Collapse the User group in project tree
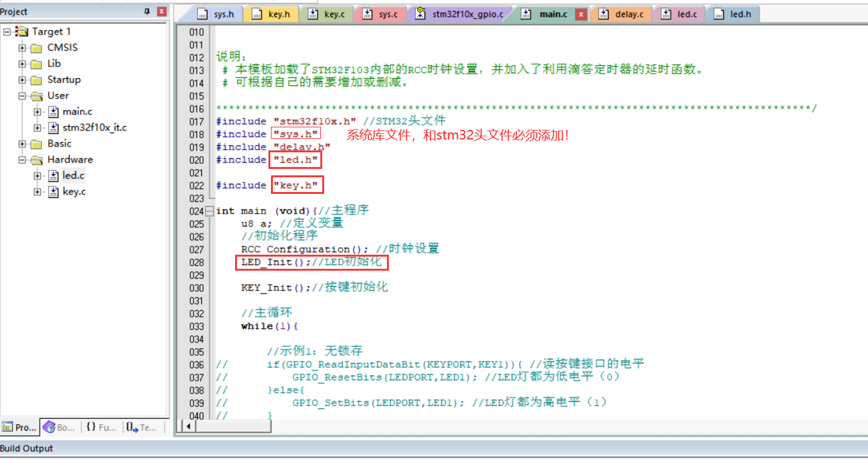Image resolution: width=868 pixels, height=471 pixels. click(x=22, y=95)
